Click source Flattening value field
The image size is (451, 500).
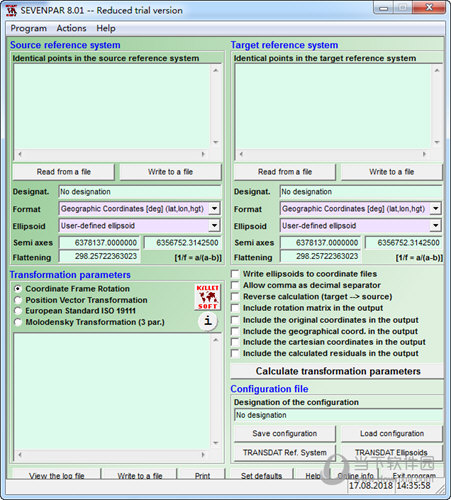coord(99,256)
